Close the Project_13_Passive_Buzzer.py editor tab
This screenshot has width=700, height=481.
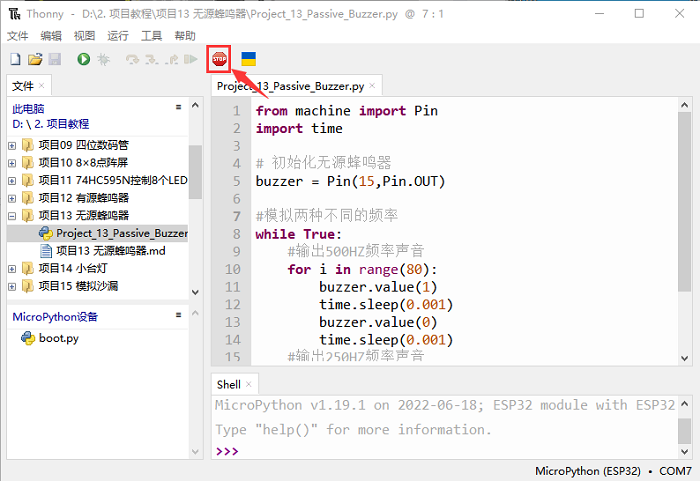[372, 87]
